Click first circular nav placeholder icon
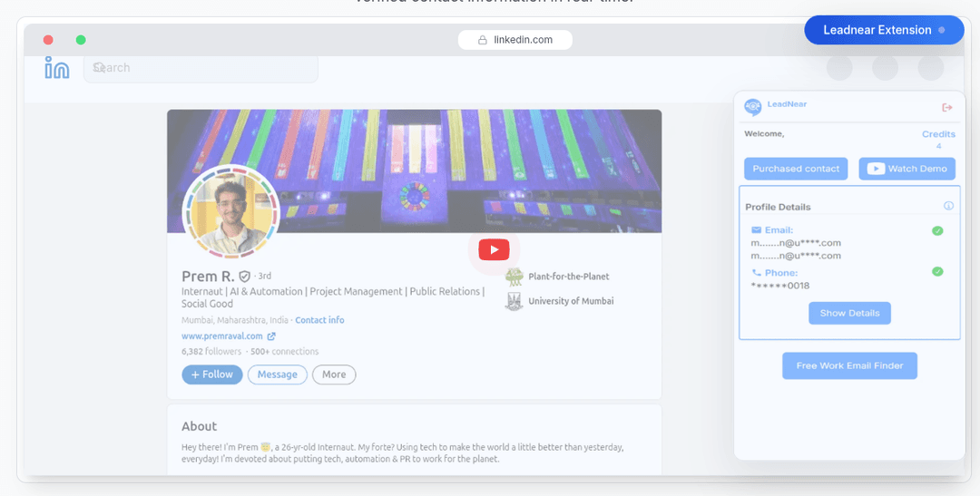 tap(839, 67)
